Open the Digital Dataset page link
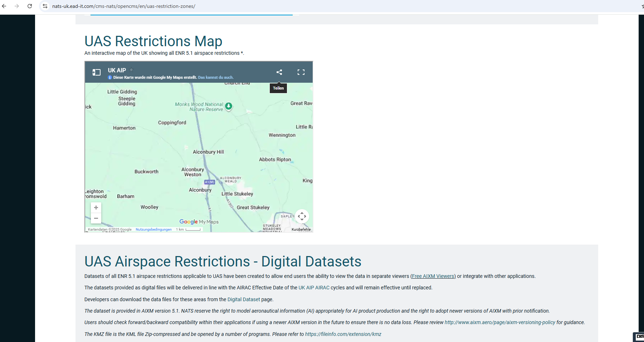The image size is (644, 342). tap(243, 299)
